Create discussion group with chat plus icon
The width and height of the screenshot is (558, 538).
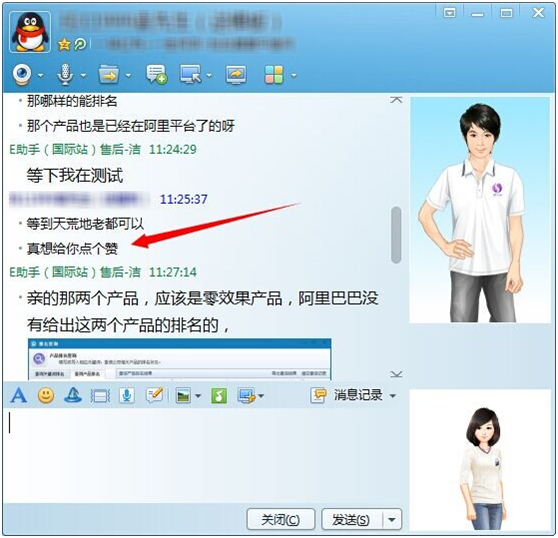pyautogui.click(x=156, y=75)
